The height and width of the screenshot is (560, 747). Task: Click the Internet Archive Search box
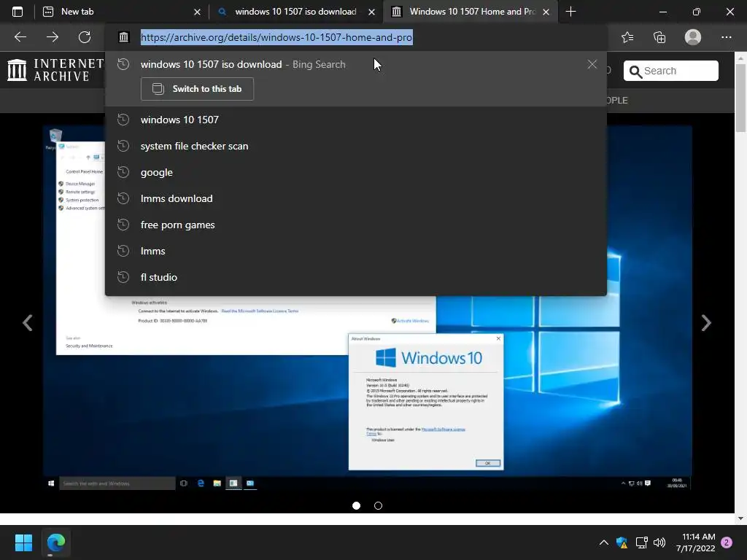671,71
